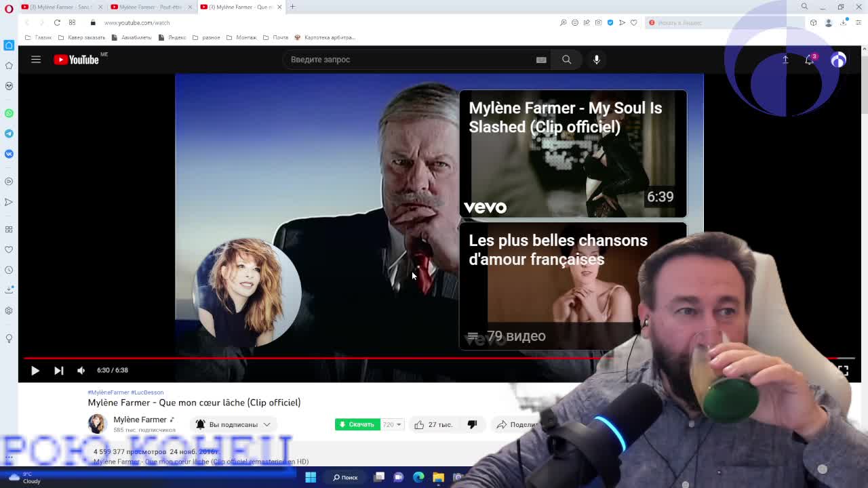Seek on the red video progress bar
Screen dimensions: 868x488
[x=439, y=358]
